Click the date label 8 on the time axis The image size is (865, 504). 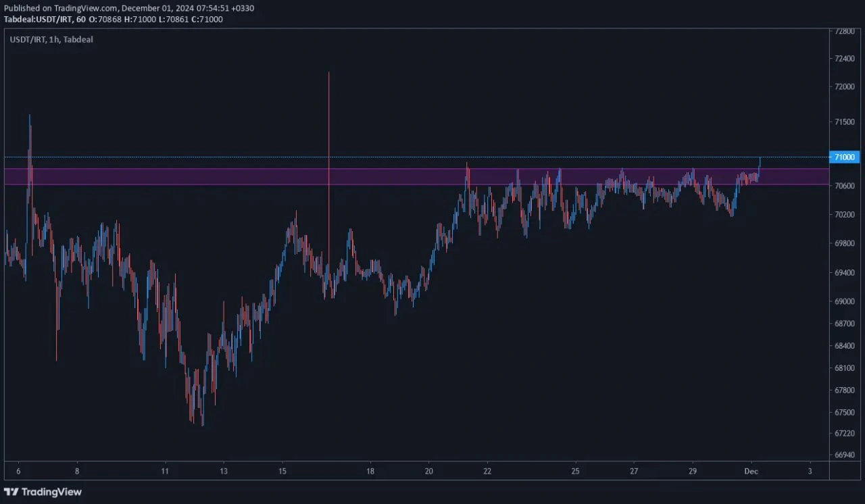[77, 471]
